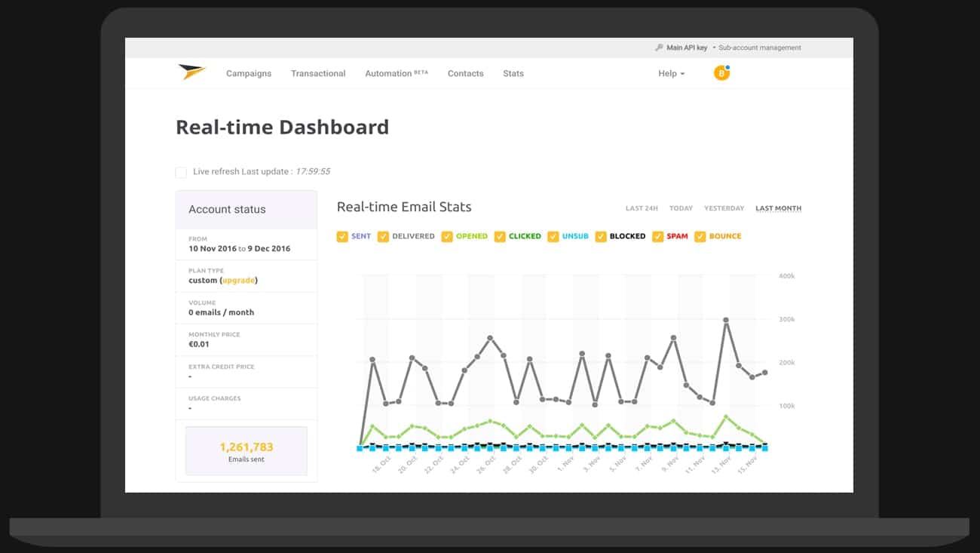
Task: Open the Stats menu
Action: tap(513, 73)
